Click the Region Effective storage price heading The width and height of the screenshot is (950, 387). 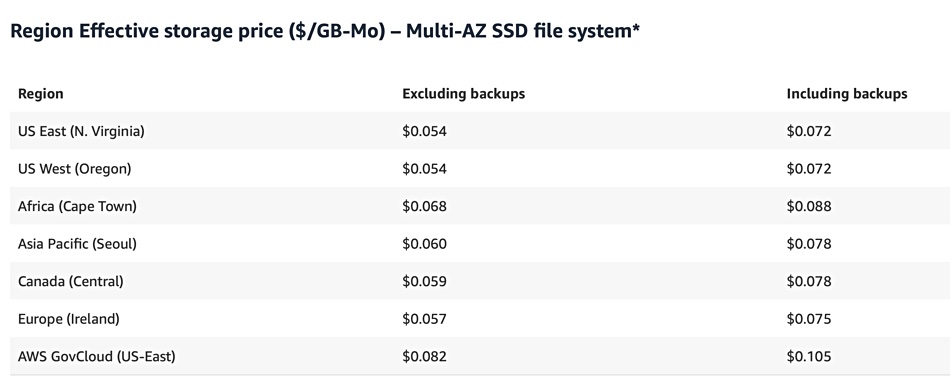[x=325, y=31]
